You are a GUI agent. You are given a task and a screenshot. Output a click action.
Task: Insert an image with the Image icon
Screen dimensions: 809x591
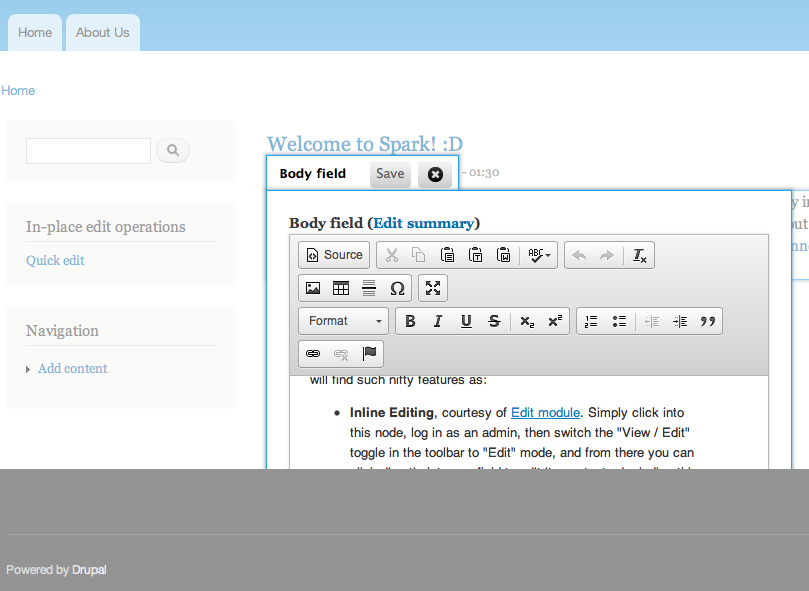click(313, 288)
